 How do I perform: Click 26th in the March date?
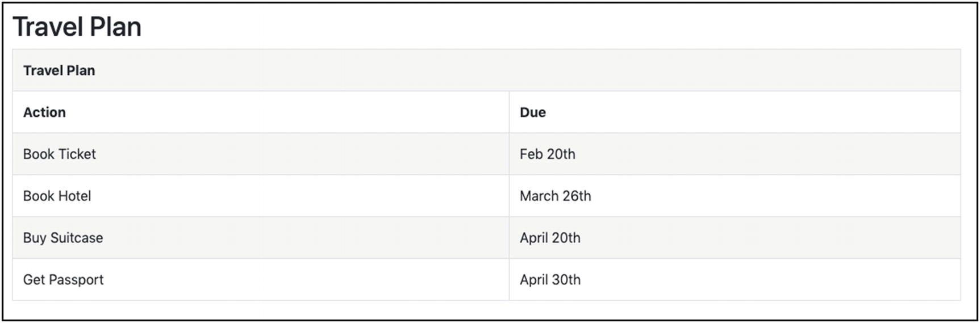[577, 196]
